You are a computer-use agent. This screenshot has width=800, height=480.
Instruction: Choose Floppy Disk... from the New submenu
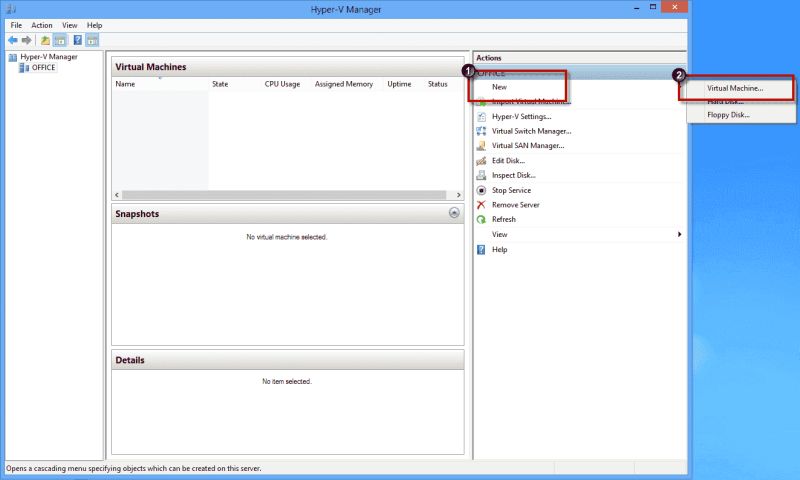728,115
